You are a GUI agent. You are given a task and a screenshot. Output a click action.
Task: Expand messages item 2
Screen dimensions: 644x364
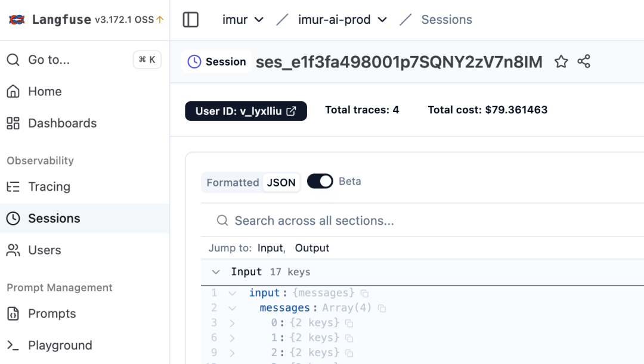coord(232,353)
